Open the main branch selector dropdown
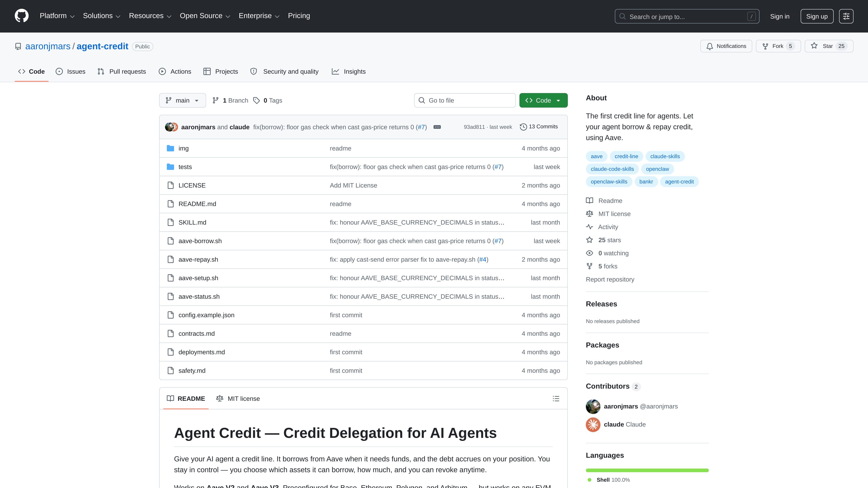Viewport: 868px width, 488px height. (182, 100)
